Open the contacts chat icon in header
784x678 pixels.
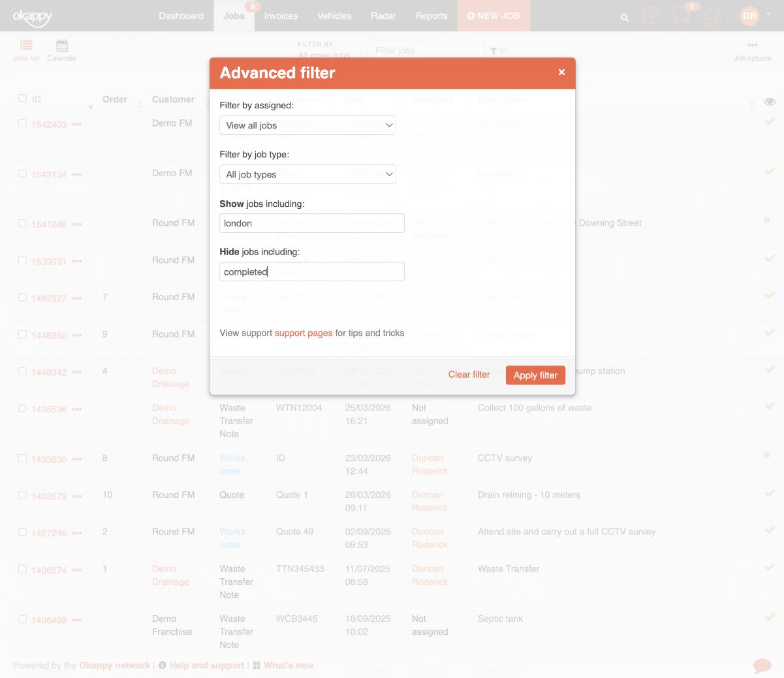click(x=713, y=16)
